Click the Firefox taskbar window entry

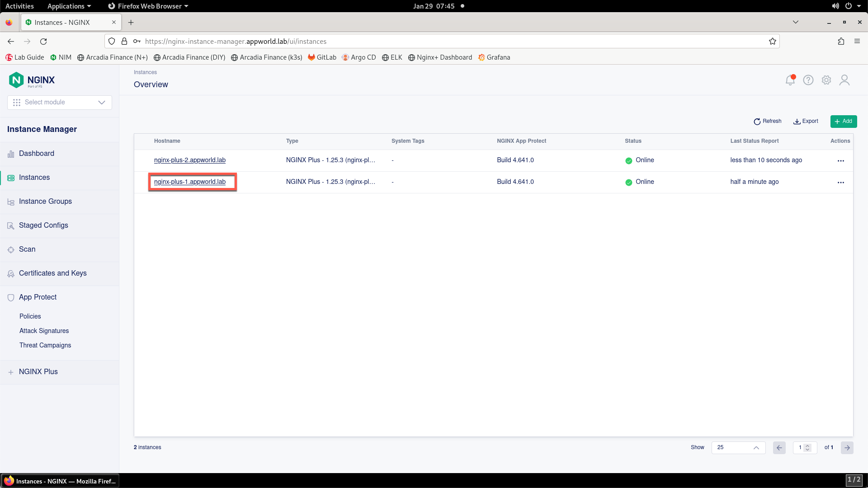tap(60, 481)
